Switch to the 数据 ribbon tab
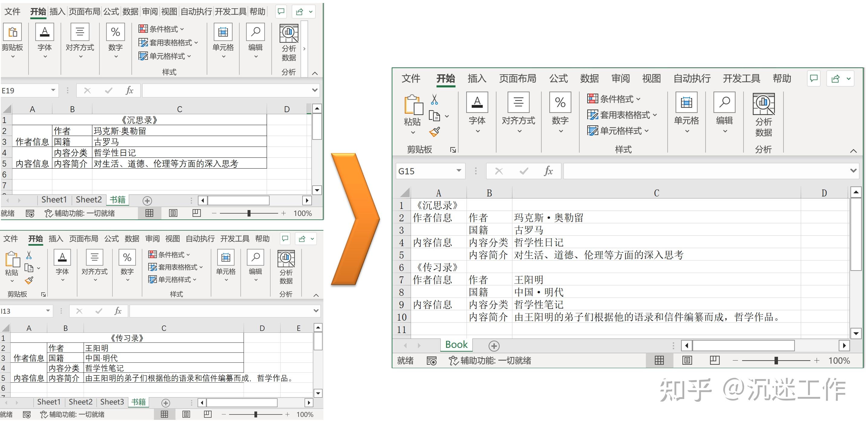The width and height of the screenshot is (868, 425). 589,78
